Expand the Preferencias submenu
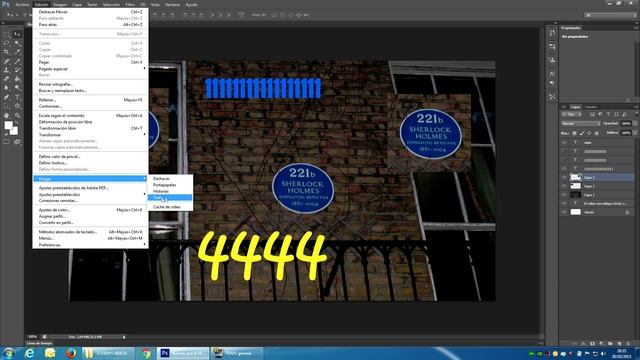Image resolution: width=640 pixels, height=360 pixels. point(90,245)
